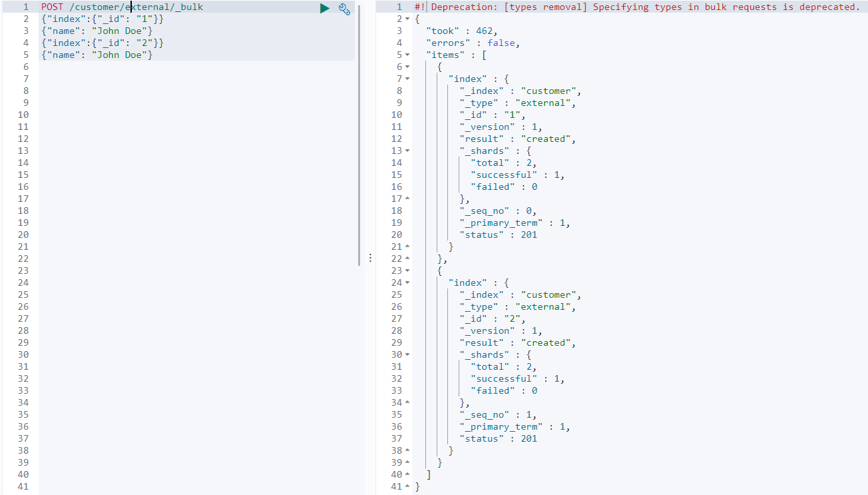Click "successful" : 1 on response line 15
This screenshot has height=495, width=868.
click(517, 175)
